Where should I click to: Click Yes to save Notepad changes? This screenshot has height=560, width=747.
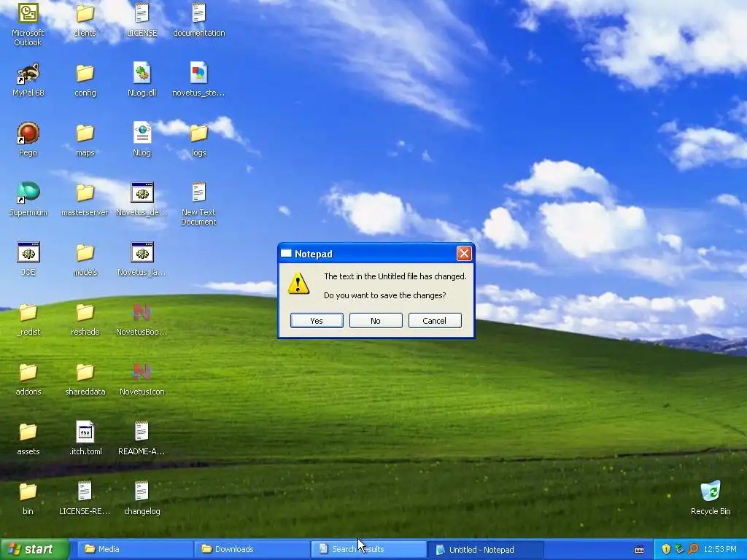tap(317, 321)
